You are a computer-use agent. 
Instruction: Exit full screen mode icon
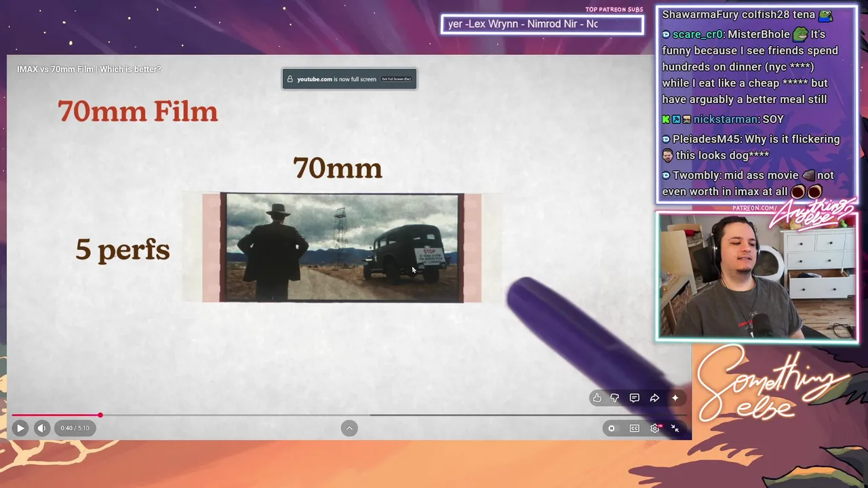(x=675, y=428)
